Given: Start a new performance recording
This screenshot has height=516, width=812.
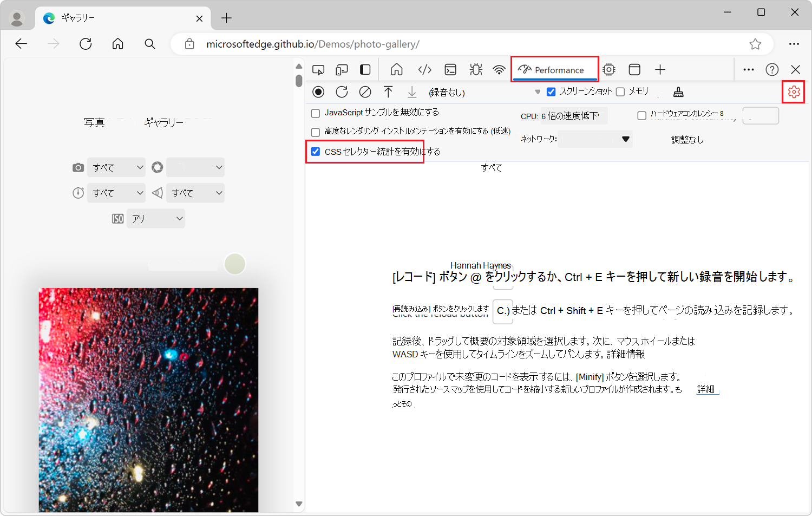Looking at the screenshot, I should click(x=318, y=92).
